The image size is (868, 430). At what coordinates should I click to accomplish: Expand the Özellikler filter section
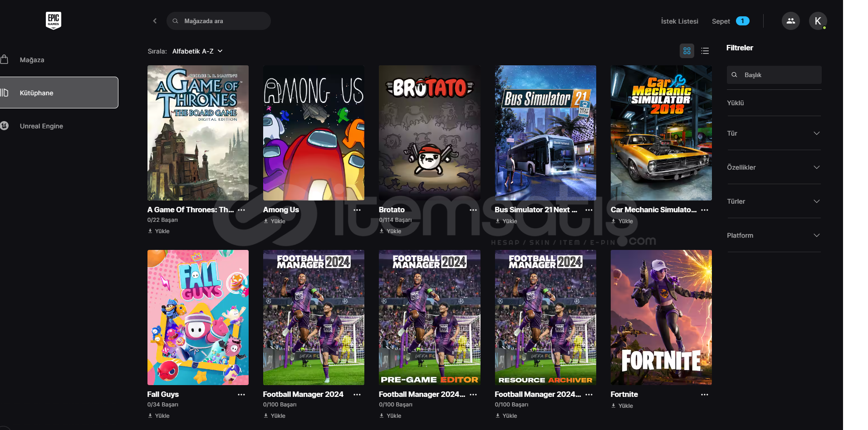774,167
